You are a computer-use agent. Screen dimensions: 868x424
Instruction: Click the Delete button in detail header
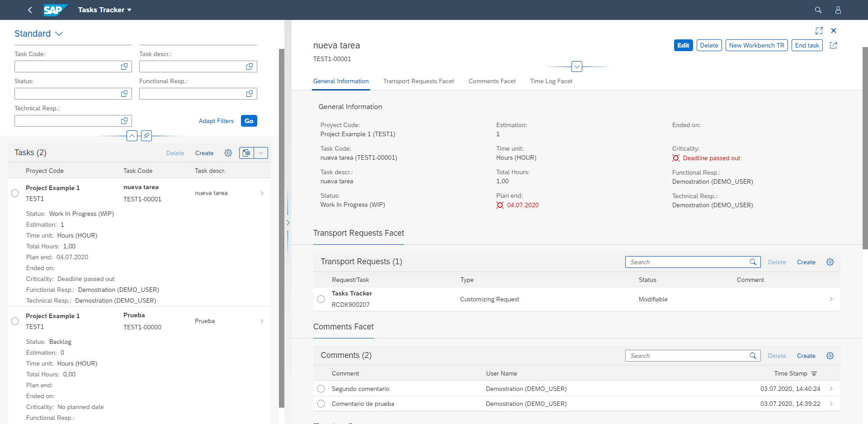(709, 45)
